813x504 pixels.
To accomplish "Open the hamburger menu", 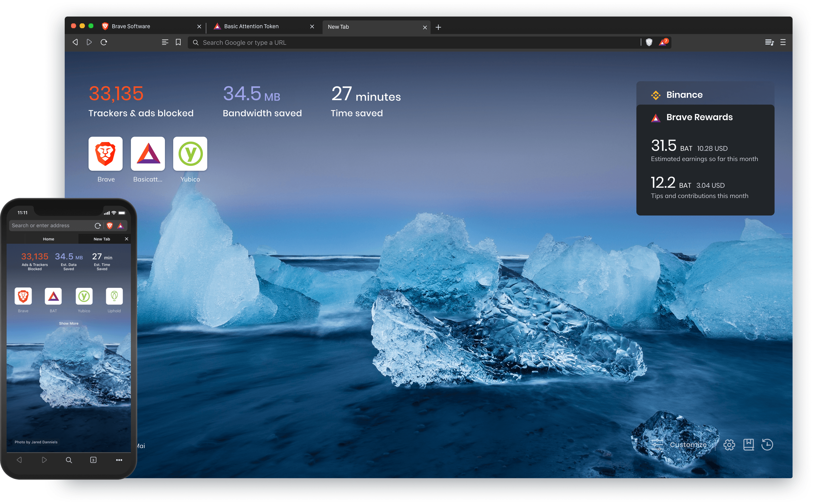I will click(x=783, y=42).
